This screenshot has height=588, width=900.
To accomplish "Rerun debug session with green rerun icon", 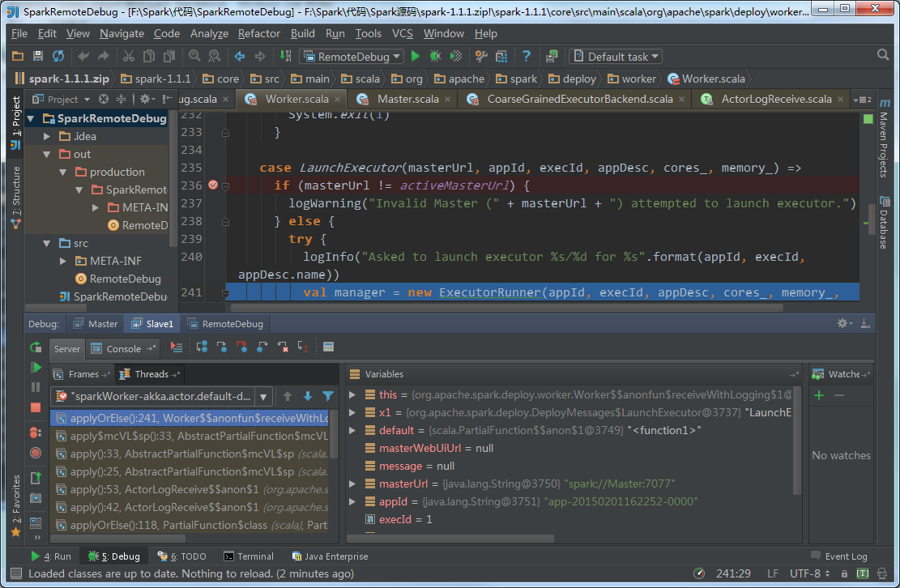I will (36, 347).
